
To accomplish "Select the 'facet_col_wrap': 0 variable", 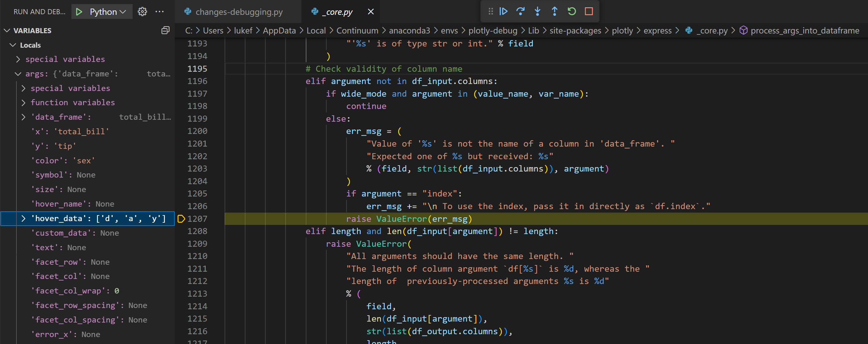I will click(x=87, y=291).
